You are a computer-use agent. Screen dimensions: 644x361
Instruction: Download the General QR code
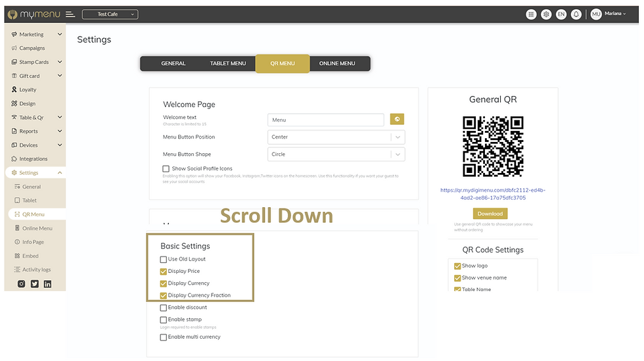[490, 214]
